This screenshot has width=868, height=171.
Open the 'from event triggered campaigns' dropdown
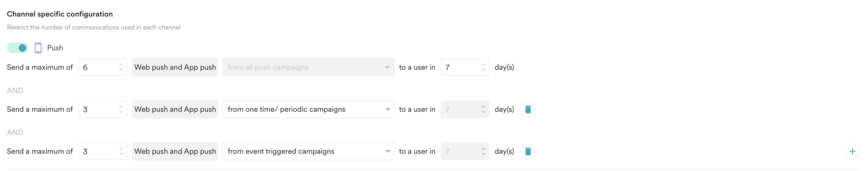click(x=308, y=151)
